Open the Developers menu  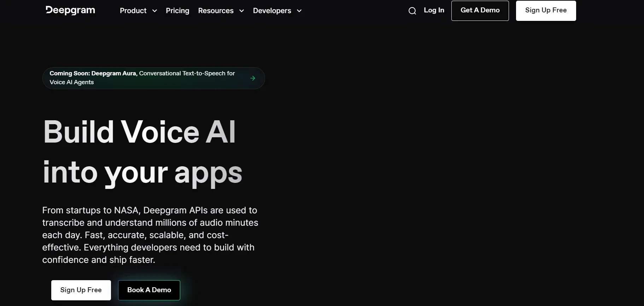pos(272,11)
